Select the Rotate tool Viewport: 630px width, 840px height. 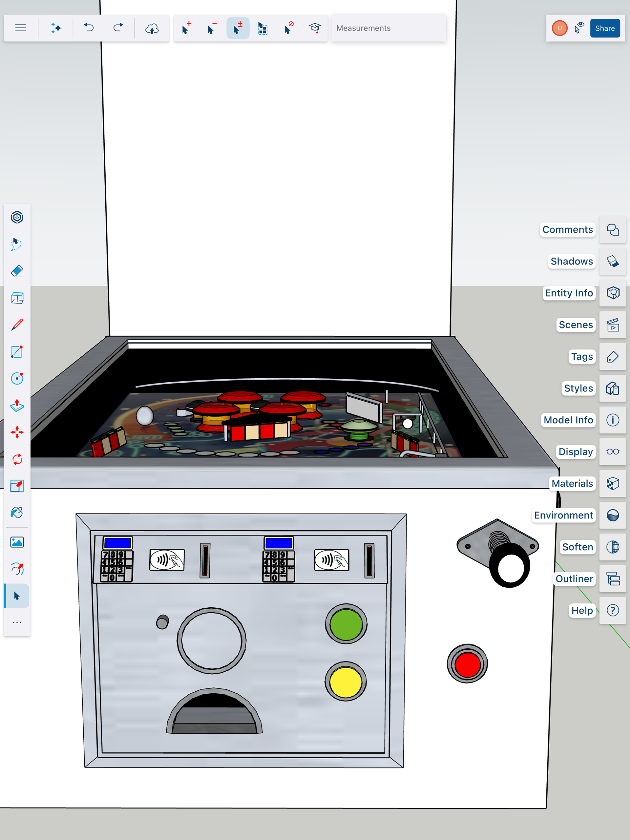(17, 459)
